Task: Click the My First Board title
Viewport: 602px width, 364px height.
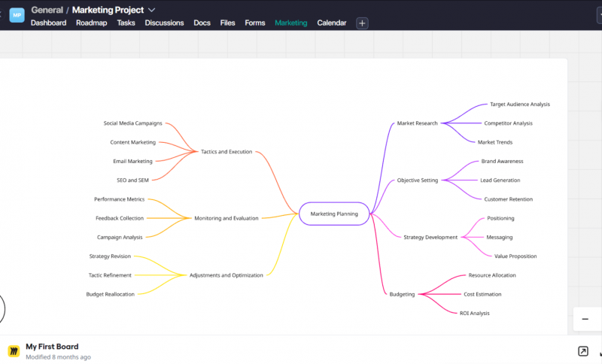Action: click(52, 347)
